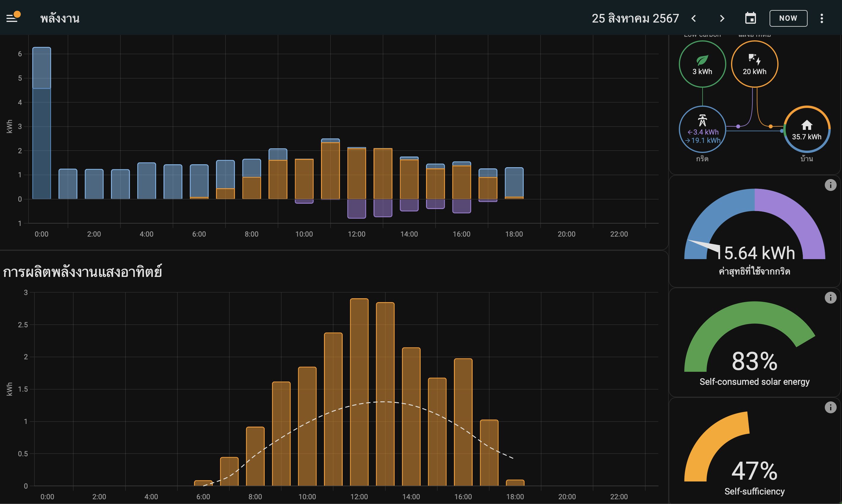Open info icon on net grid usage card
The image size is (842, 504).
(x=830, y=185)
